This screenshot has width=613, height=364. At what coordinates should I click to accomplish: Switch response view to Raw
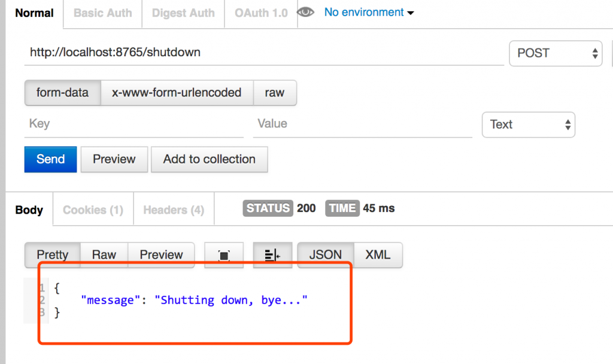104,255
